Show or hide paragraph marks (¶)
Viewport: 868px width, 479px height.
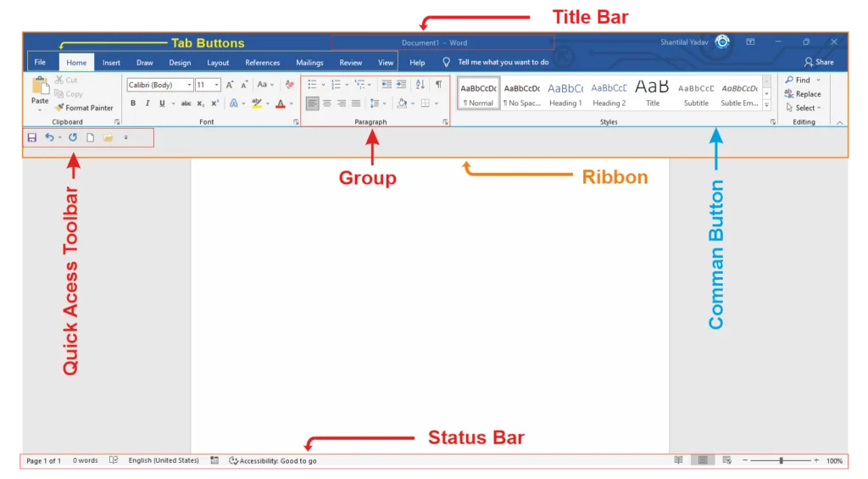pos(438,85)
